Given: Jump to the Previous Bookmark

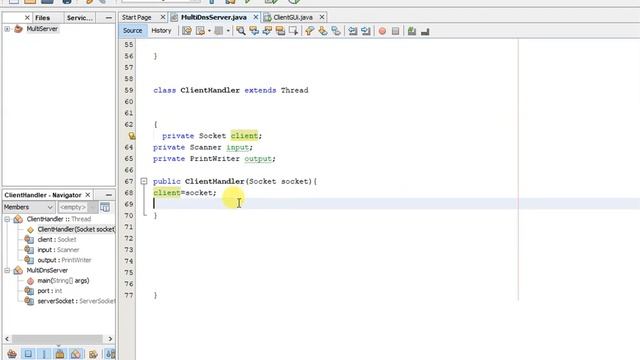Looking at the screenshot, I should click(x=309, y=31).
